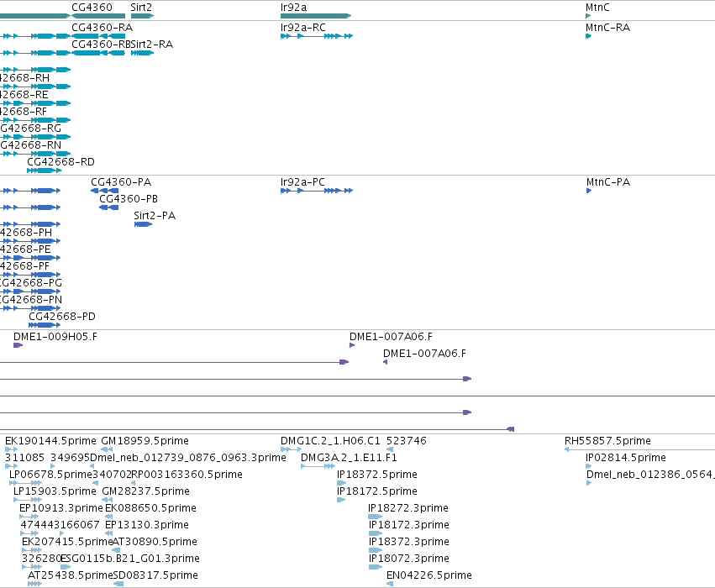
Task: Click the IP18372.3prime EST label
Action: point(409,542)
